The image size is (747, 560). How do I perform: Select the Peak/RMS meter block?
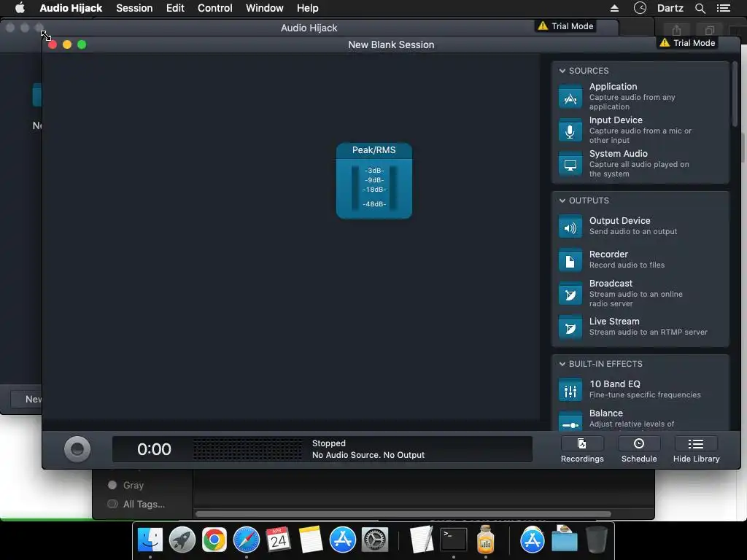pyautogui.click(x=374, y=181)
